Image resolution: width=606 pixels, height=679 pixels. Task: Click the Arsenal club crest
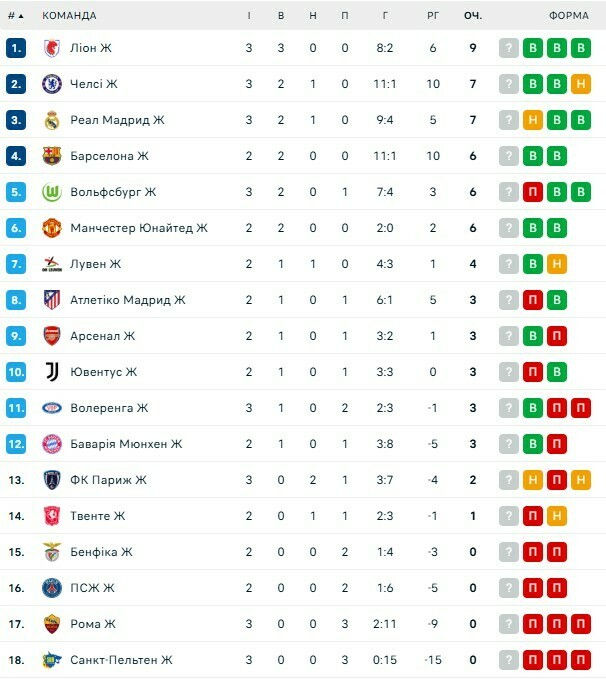tap(52, 336)
